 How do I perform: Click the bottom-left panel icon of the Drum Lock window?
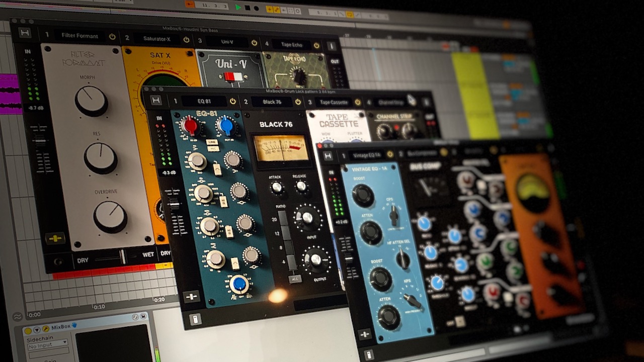click(x=195, y=319)
